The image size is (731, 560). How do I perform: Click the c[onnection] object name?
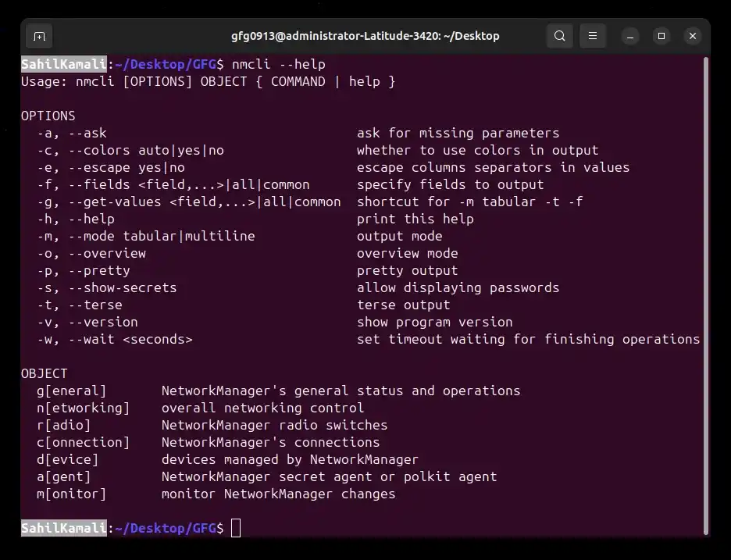(x=84, y=443)
